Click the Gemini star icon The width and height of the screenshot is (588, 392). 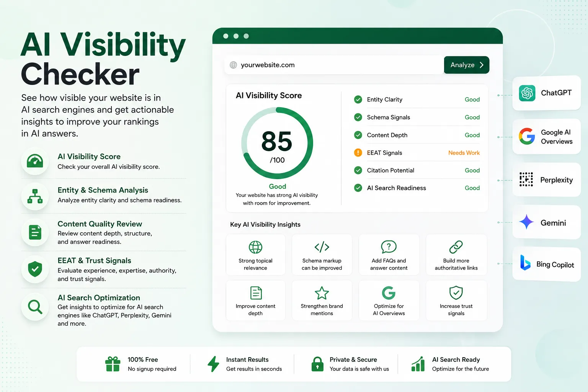click(x=526, y=222)
